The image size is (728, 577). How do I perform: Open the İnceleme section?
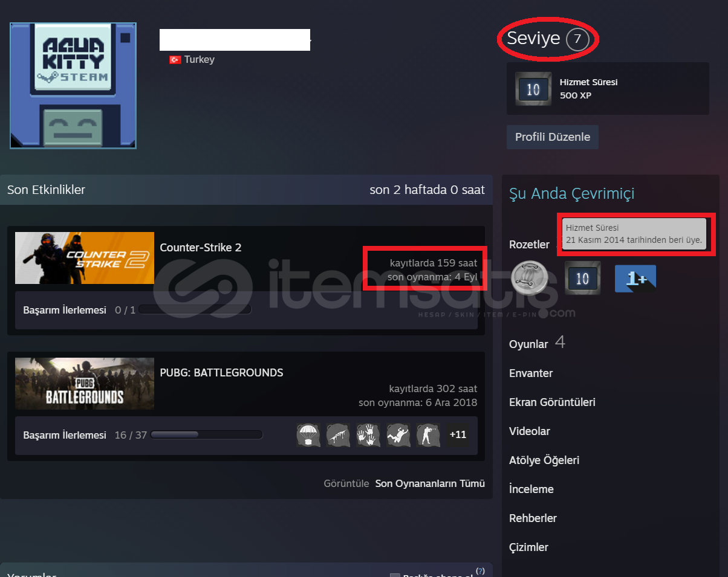(532, 489)
